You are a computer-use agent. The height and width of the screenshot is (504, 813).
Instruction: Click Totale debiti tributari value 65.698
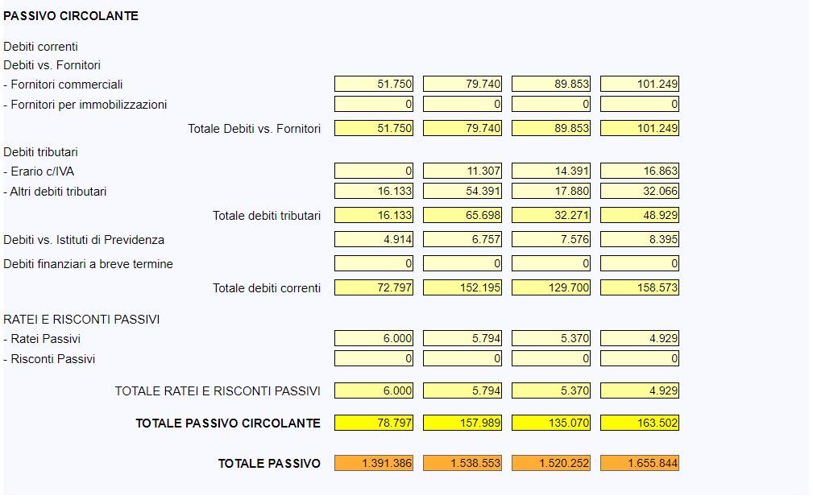click(462, 215)
